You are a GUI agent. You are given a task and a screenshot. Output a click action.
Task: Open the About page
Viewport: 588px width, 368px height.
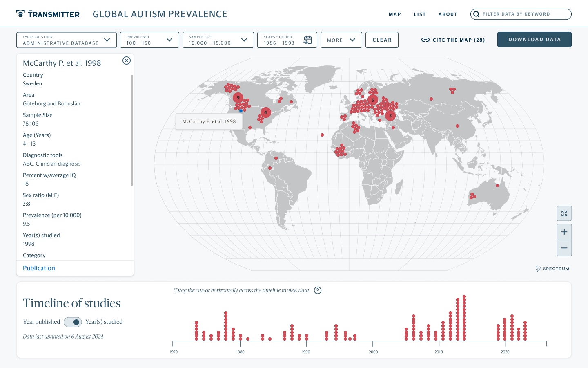448,14
